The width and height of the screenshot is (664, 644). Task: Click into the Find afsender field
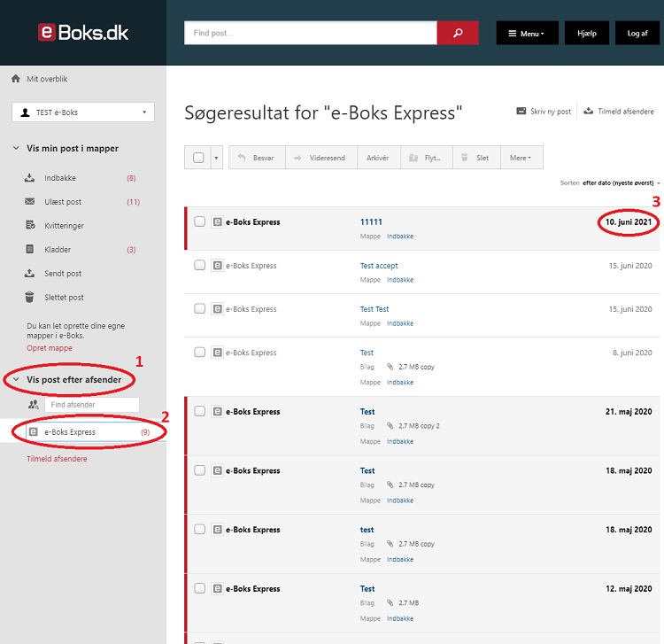tap(92, 405)
